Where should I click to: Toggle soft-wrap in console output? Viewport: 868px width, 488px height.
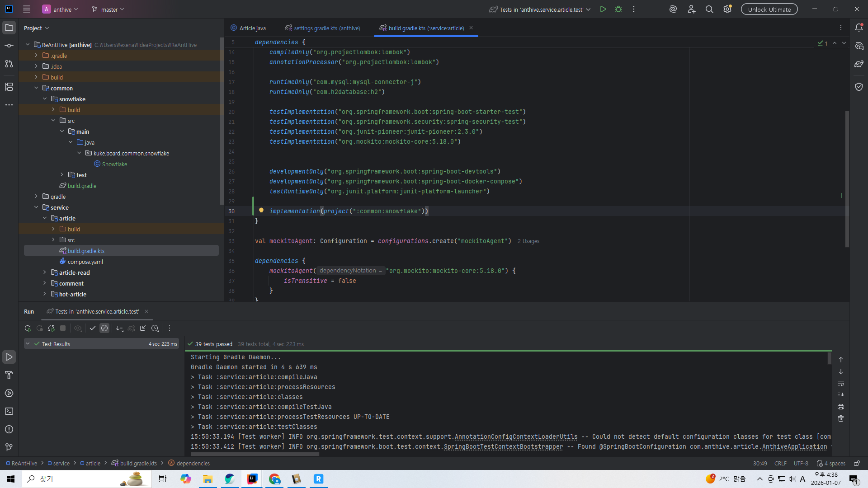(x=841, y=384)
